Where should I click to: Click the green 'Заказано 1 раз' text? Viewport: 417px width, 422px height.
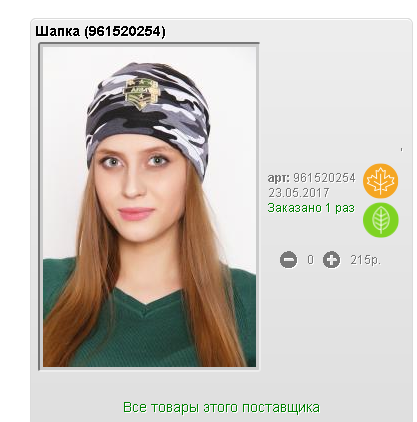pos(311,208)
